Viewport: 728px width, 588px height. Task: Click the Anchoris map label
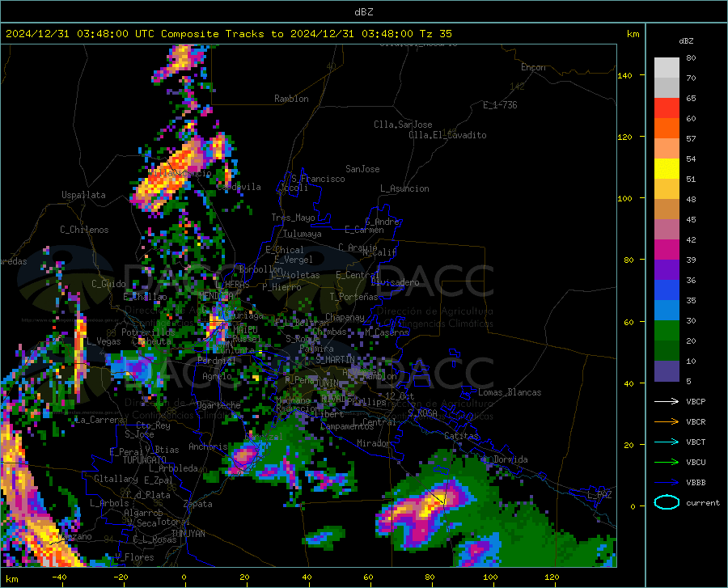pyautogui.click(x=208, y=446)
